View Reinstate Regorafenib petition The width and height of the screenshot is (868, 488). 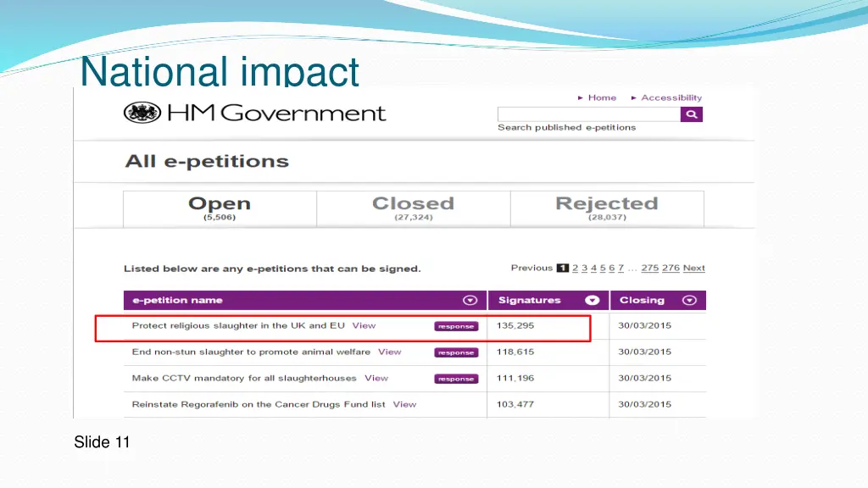(404, 404)
